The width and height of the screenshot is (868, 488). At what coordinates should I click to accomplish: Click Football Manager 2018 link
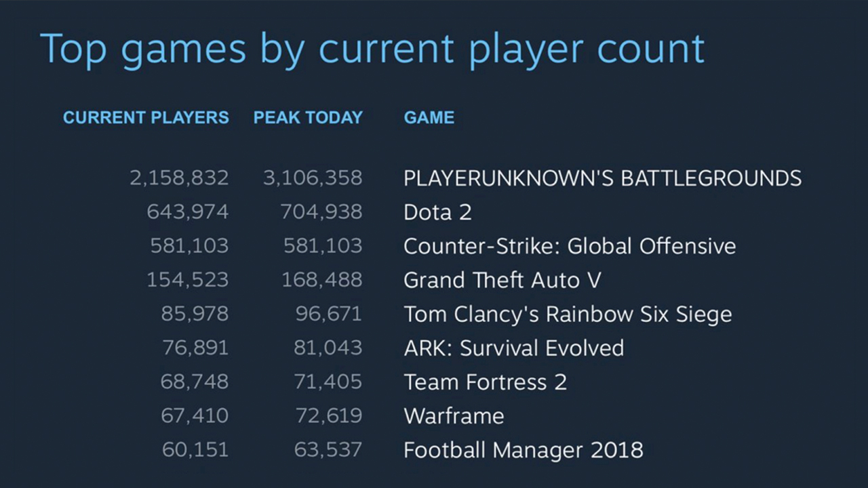tap(523, 449)
